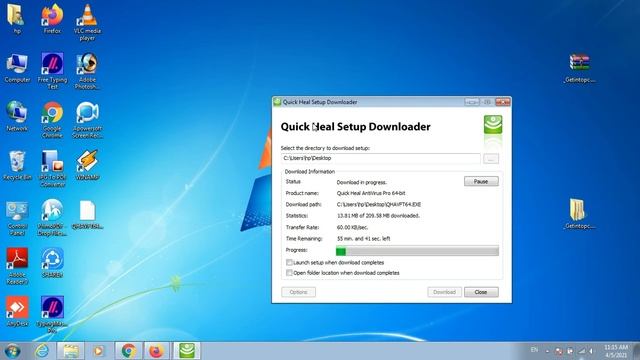Open the volume control in system tray
This screenshot has height=360, width=640.
[591, 351]
